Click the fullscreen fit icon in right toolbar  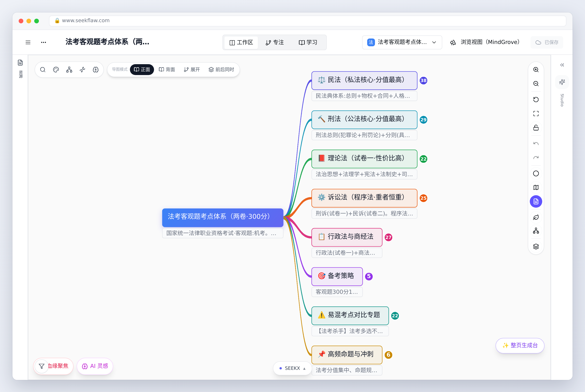536,114
